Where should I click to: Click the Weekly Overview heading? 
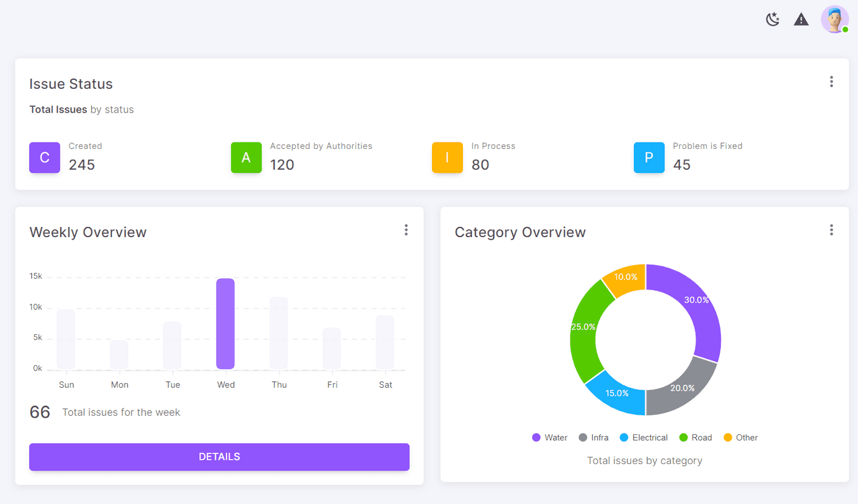88,232
